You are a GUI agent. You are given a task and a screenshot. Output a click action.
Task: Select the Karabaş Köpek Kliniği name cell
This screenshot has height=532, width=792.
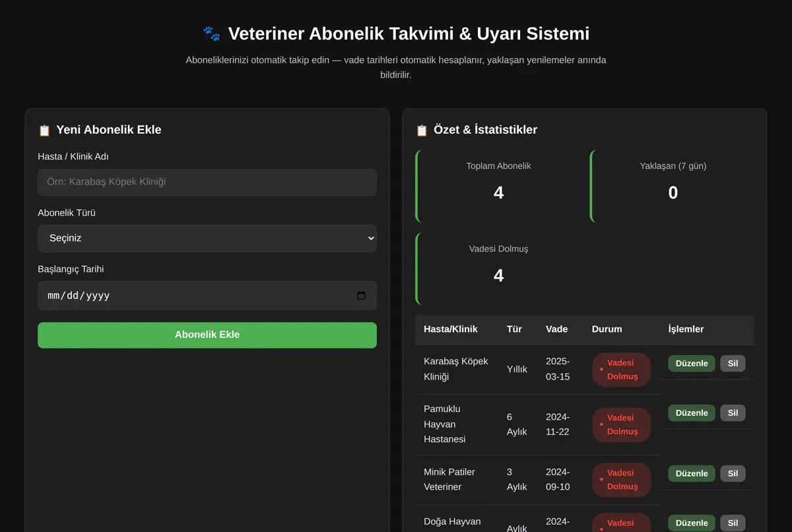tap(457, 369)
